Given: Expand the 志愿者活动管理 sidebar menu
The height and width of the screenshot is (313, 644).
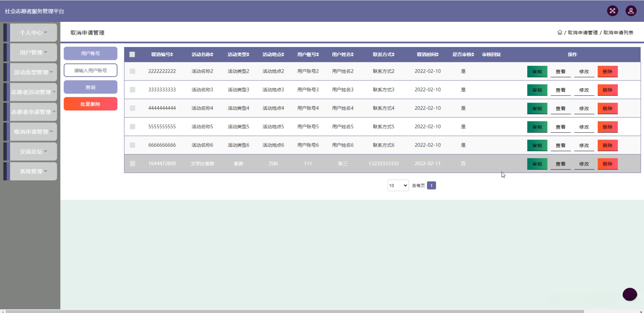Looking at the screenshot, I should coord(33,92).
